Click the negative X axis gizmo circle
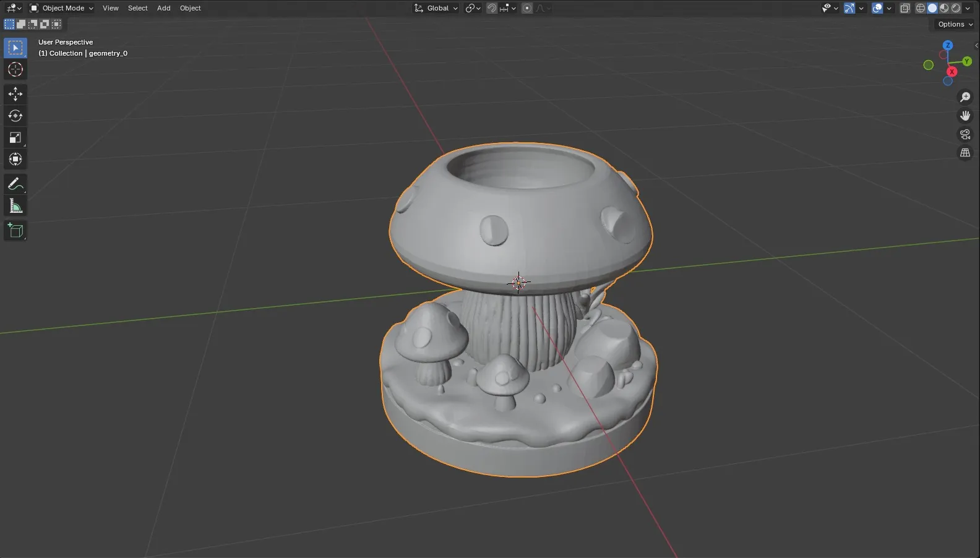The height and width of the screenshot is (558, 980). 943,55
